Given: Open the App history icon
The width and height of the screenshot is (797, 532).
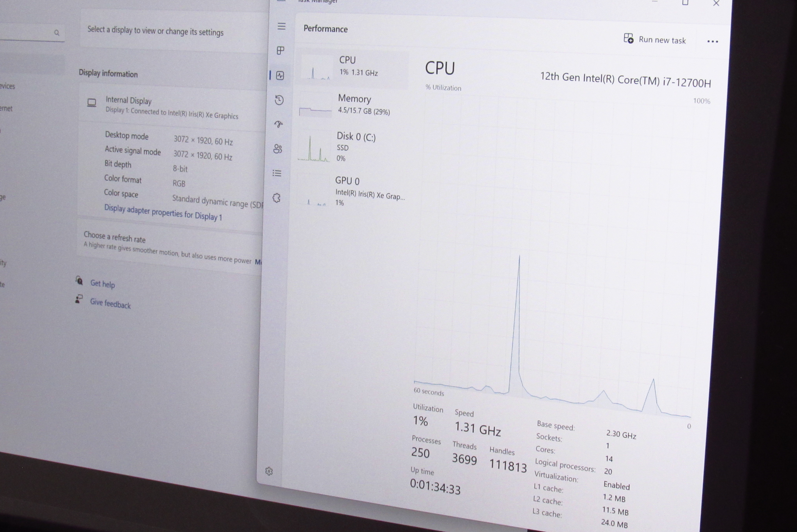Looking at the screenshot, I should [279, 100].
